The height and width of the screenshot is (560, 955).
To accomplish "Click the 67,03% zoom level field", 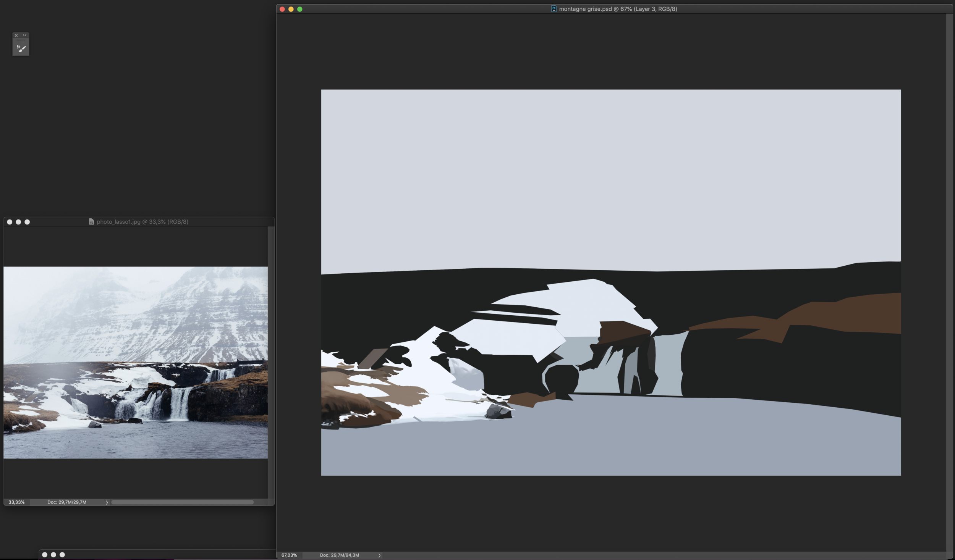I will pyautogui.click(x=289, y=555).
